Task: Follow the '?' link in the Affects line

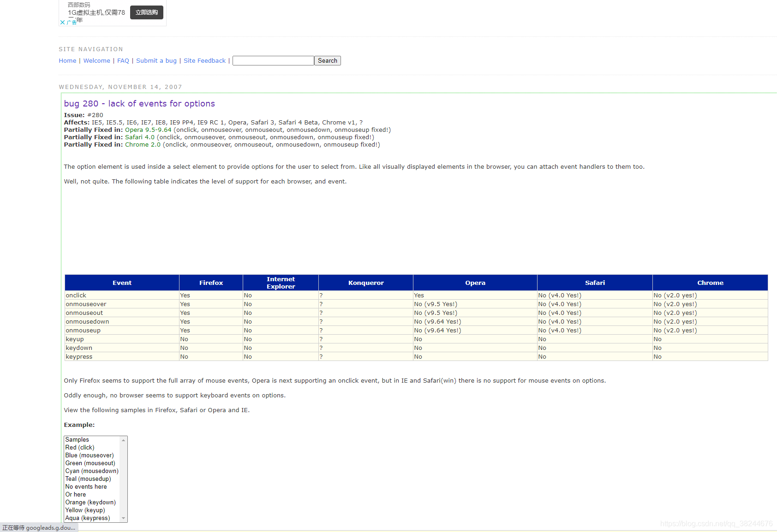Action: pyautogui.click(x=361, y=123)
